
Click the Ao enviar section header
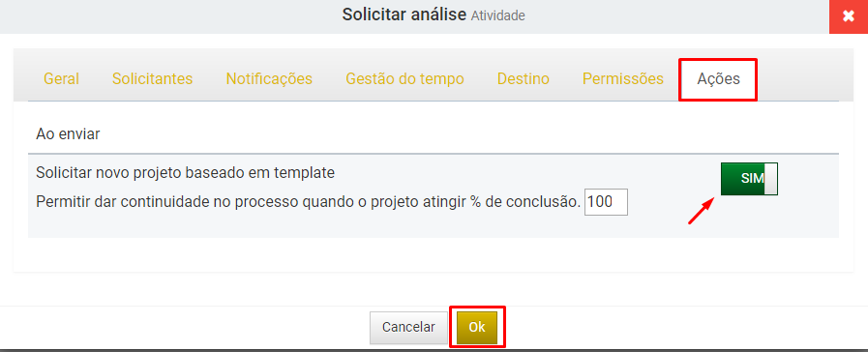[x=68, y=134]
